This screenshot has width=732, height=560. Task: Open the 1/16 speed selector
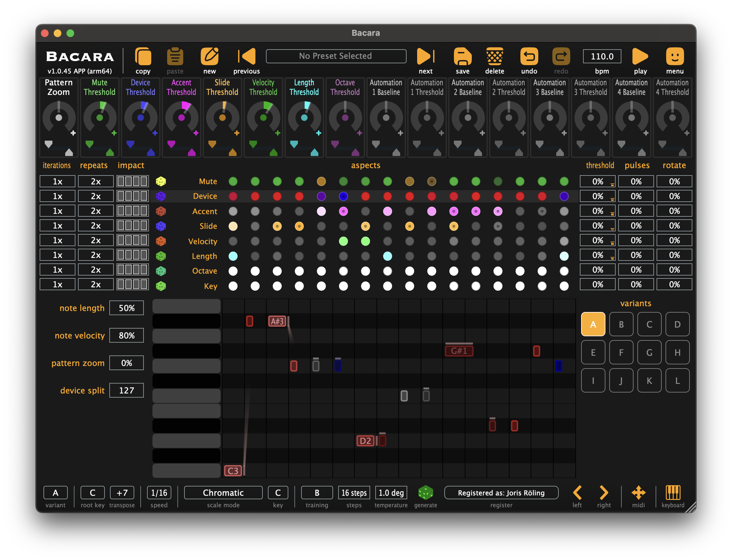(159, 492)
